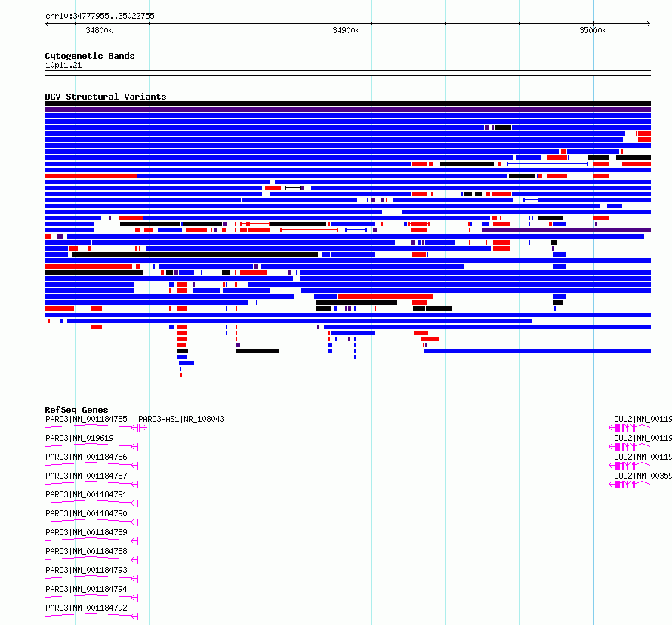Click the PARD3|NM_001184792 transcript label
The image size is (672, 625).
(x=86, y=608)
